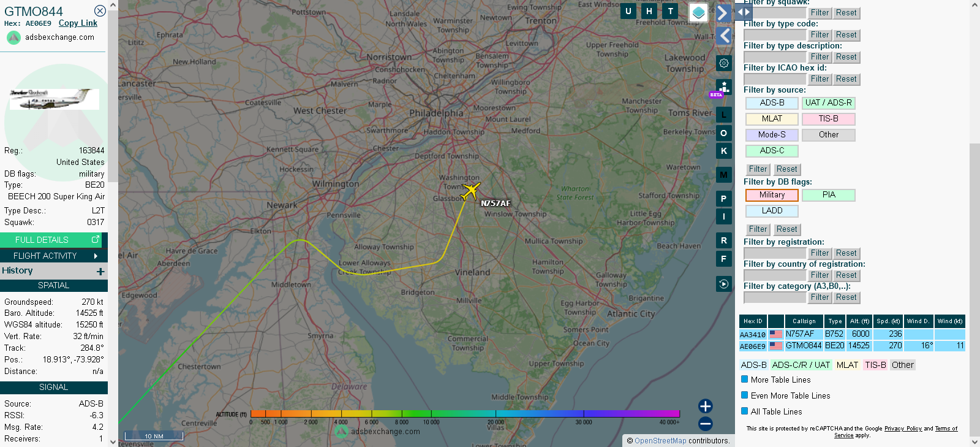Enable Even More Table Lines checkbox
Image resolution: width=980 pixels, height=447 pixels.
point(745,395)
